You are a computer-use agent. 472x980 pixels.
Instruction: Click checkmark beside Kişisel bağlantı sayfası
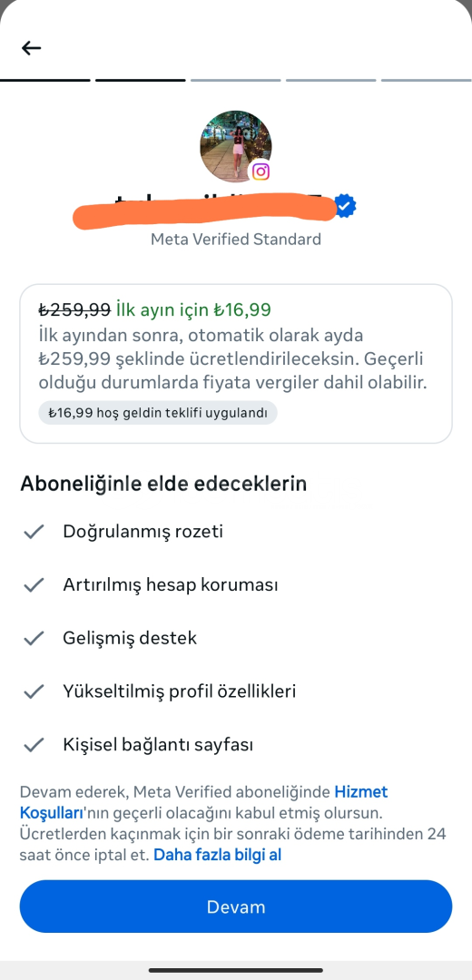(x=34, y=745)
